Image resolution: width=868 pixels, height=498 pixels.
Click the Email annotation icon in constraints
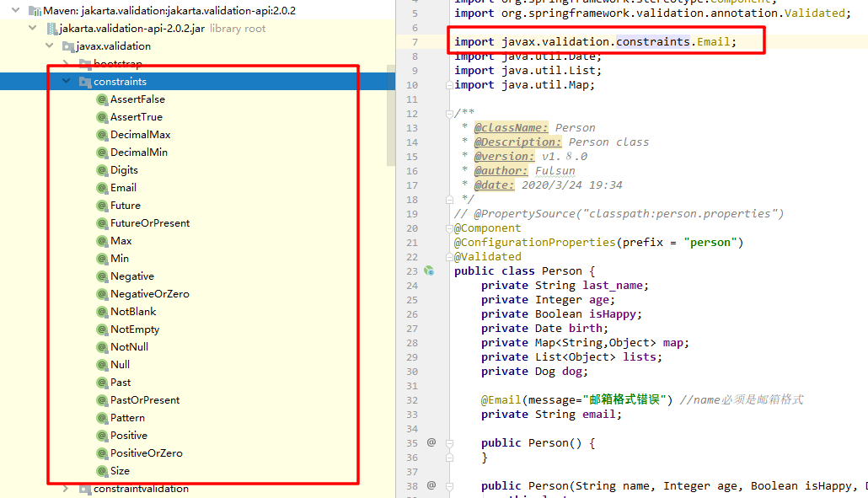[x=102, y=188]
